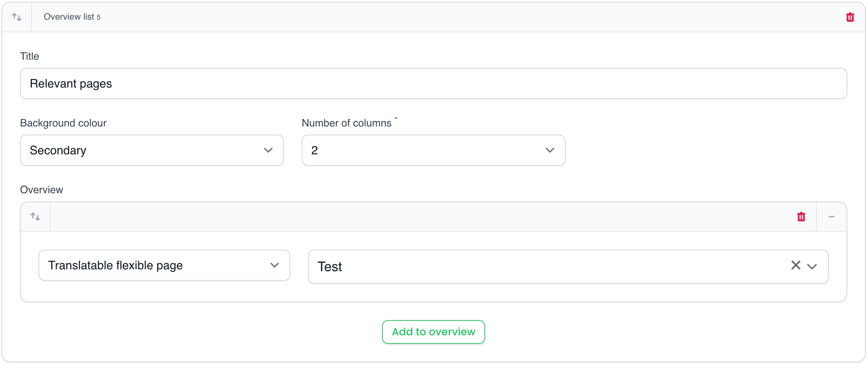
Task: Open the Background colour dropdown showing Secondary
Action: point(141,150)
